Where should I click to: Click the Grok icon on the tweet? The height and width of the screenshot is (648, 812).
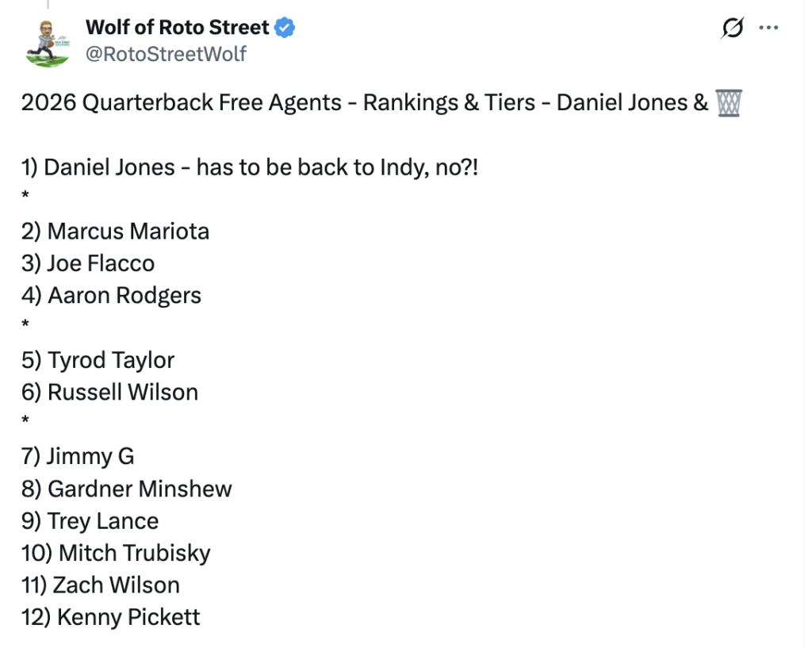tap(732, 29)
